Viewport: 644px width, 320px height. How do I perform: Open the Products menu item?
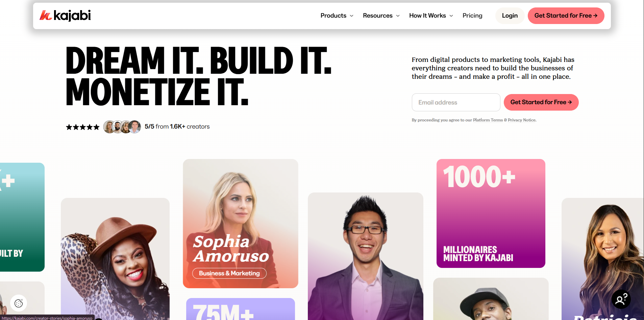pos(333,16)
